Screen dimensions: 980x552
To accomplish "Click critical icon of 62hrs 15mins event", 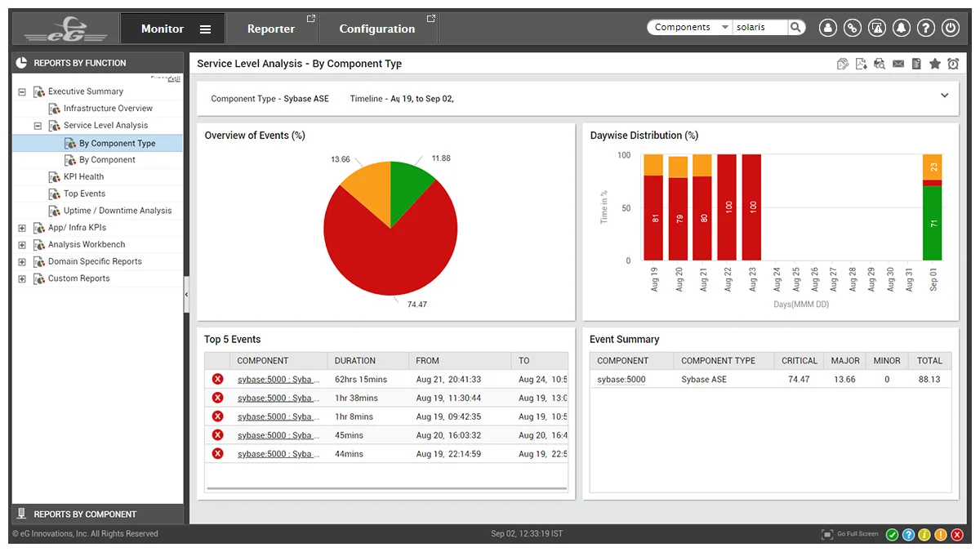I will click(x=217, y=379).
